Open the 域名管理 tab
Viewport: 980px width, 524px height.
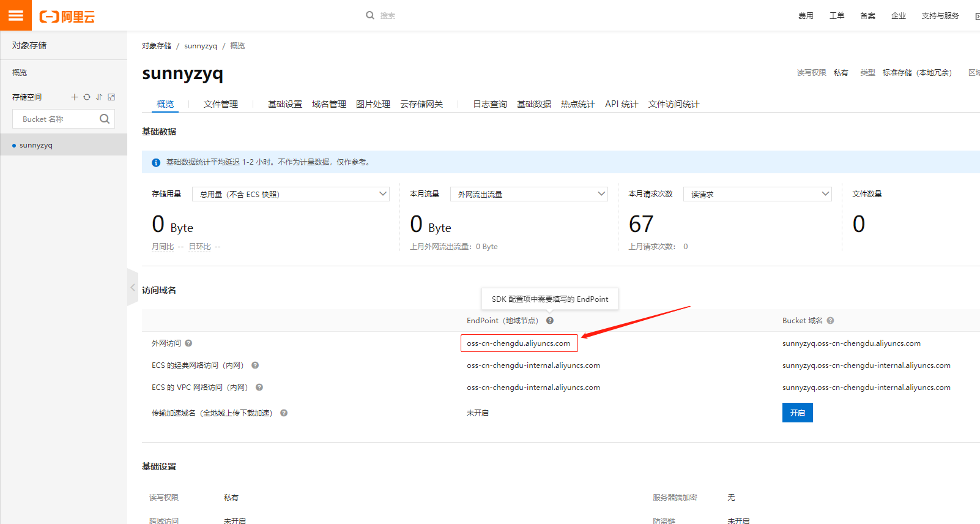[329, 104]
